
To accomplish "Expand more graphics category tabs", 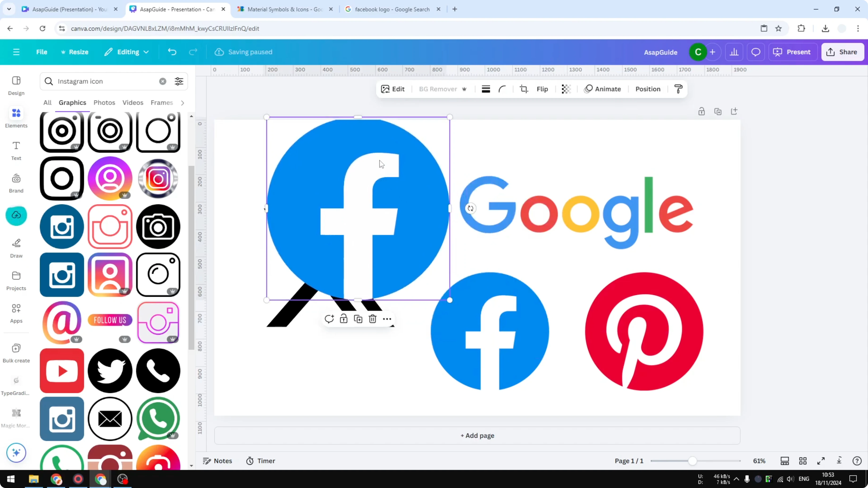I will pyautogui.click(x=182, y=103).
